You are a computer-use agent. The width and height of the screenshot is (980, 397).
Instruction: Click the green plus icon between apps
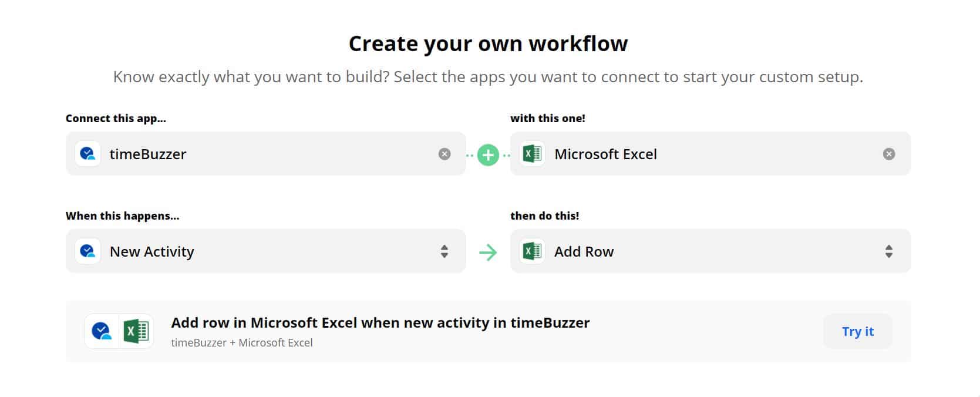(488, 155)
